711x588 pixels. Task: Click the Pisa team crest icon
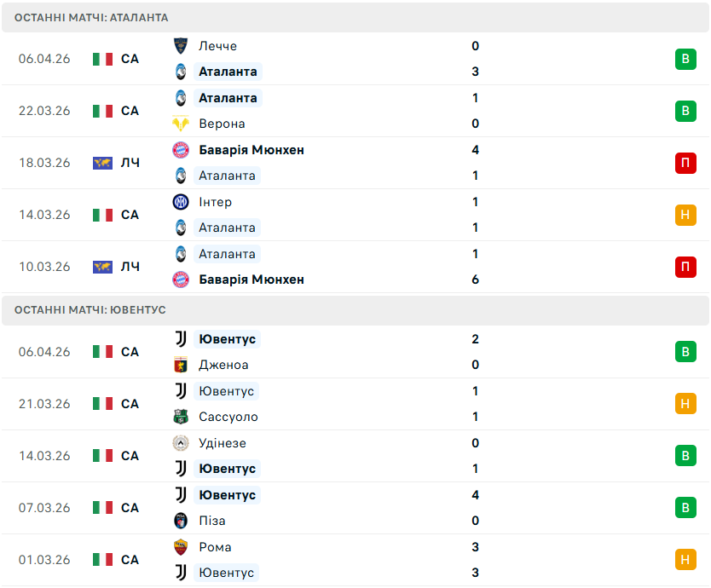pos(181,521)
